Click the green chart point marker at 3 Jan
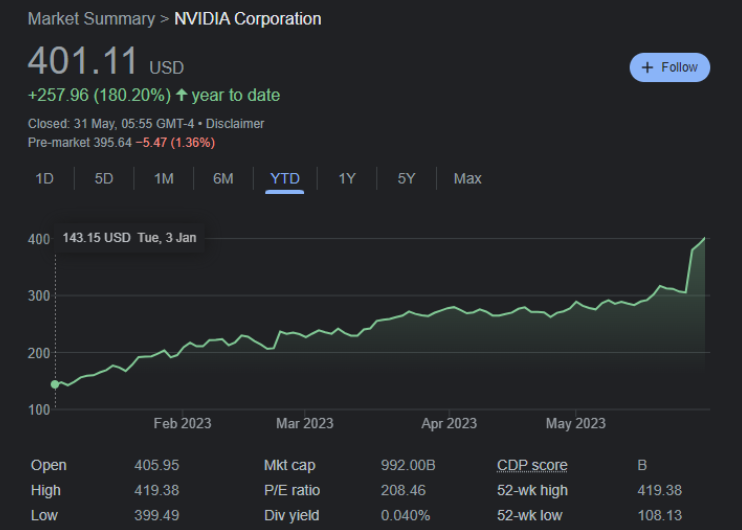This screenshot has height=530, width=742. [x=55, y=384]
